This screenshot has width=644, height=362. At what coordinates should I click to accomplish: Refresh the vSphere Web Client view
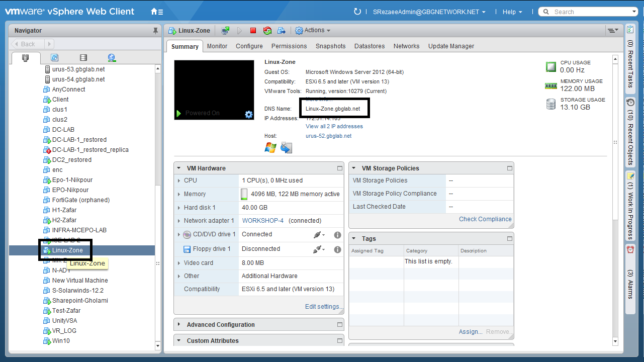tap(357, 12)
